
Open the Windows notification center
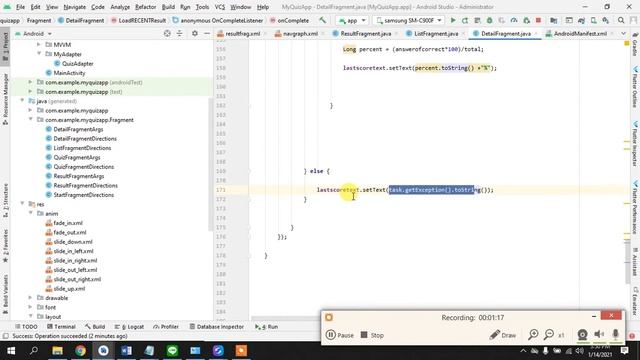coord(624,351)
